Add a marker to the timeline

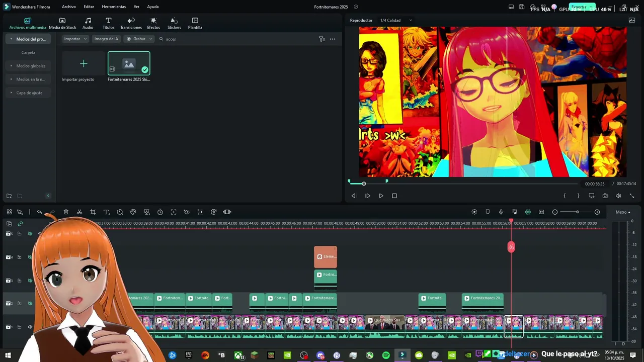coord(488,212)
